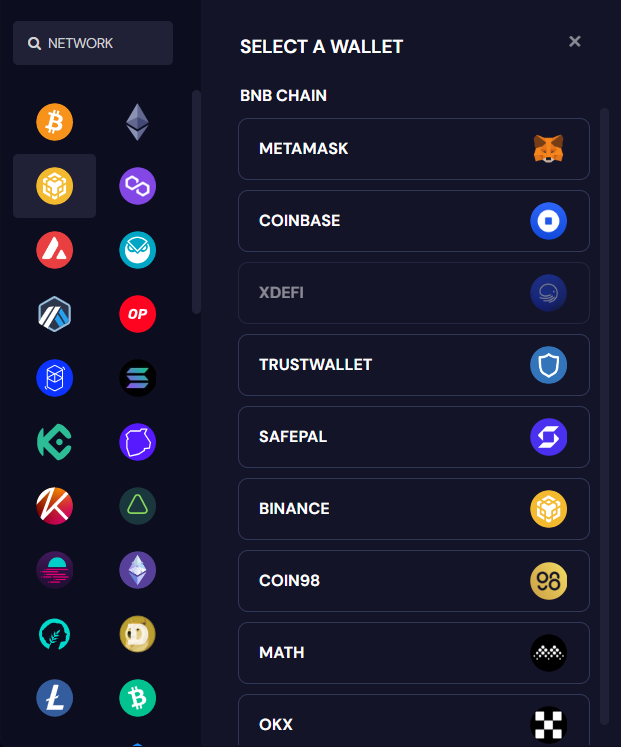621x747 pixels.
Task: Select the Ethereum network icon
Action: (137, 122)
